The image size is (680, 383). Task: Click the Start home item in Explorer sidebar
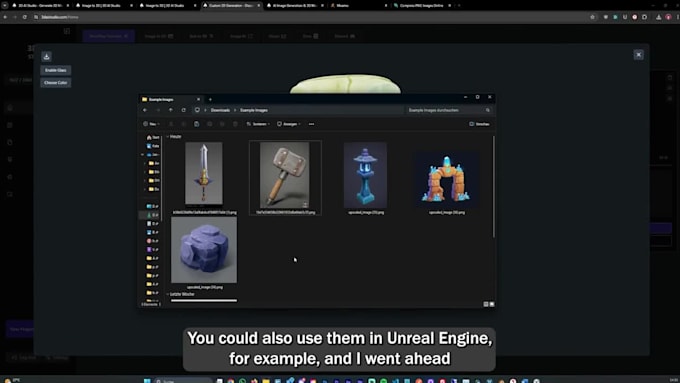153,137
